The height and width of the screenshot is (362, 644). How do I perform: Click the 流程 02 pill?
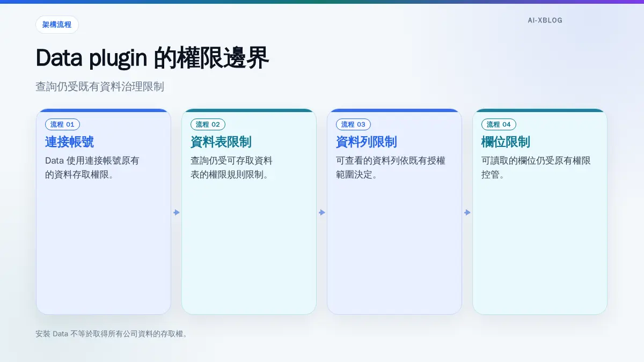(208, 124)
